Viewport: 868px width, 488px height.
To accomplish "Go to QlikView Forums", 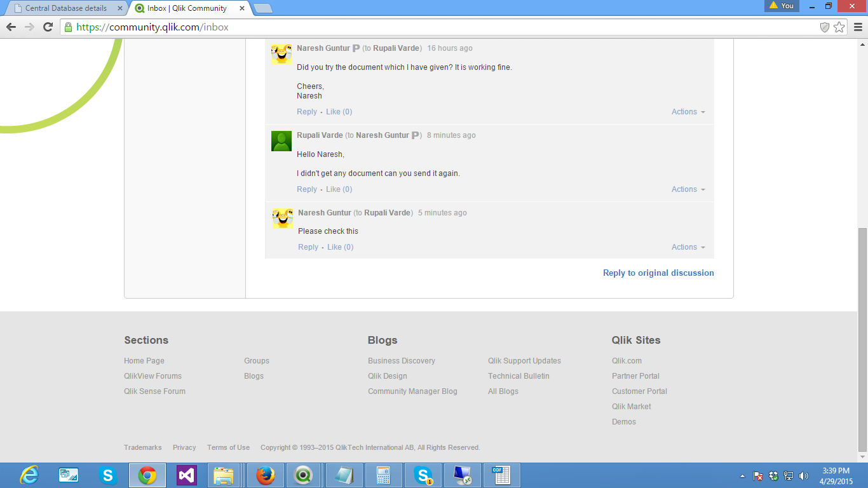I will click(153, 376).
